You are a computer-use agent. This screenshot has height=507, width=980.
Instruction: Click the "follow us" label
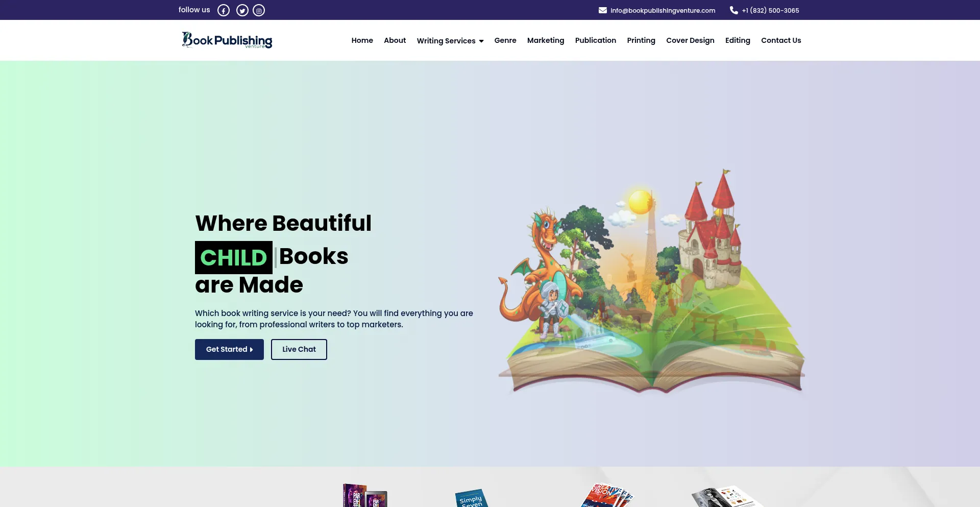click(194, 10)
